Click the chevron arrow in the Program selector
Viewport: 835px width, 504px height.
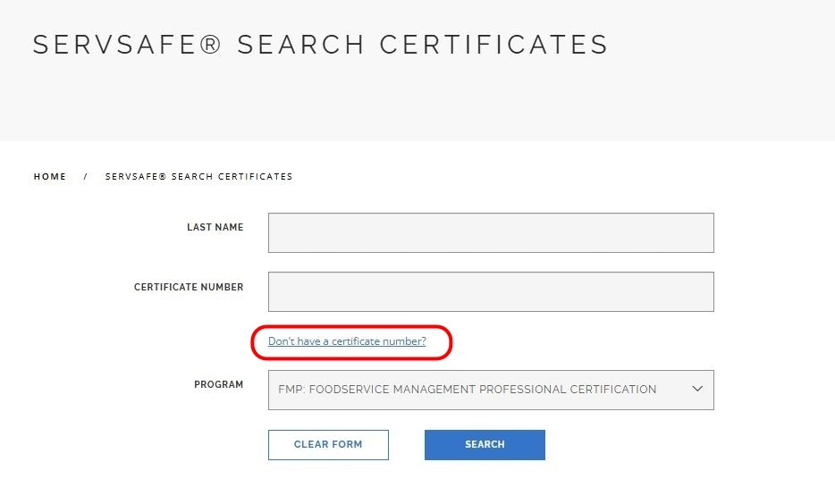tap(697, 390)
